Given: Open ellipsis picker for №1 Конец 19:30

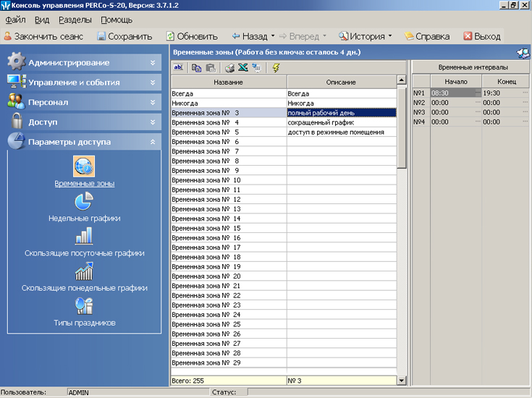Looking at the screenshot, I should tap(525, 93).
